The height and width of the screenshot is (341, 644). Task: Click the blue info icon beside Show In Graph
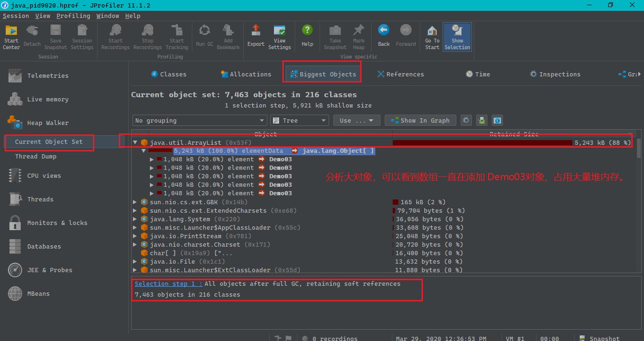(497, 120)
